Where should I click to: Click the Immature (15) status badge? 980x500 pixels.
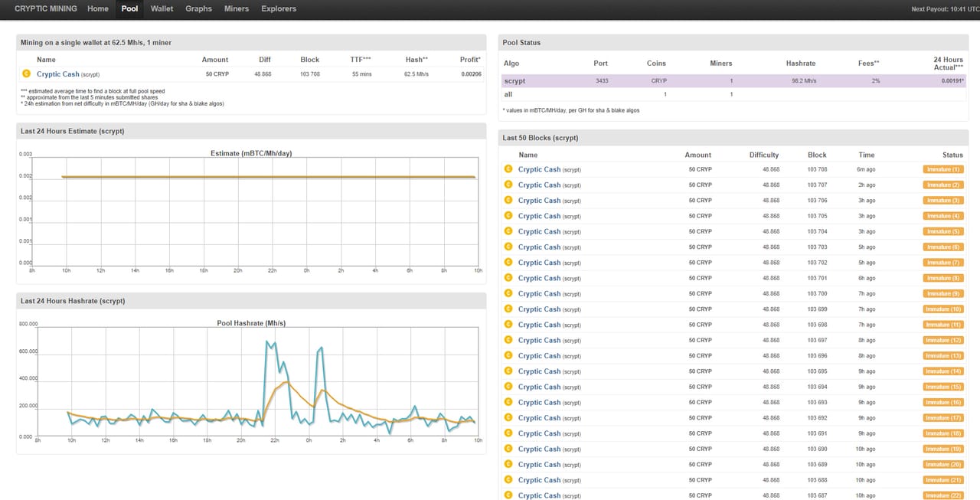(x=943, y=387)
